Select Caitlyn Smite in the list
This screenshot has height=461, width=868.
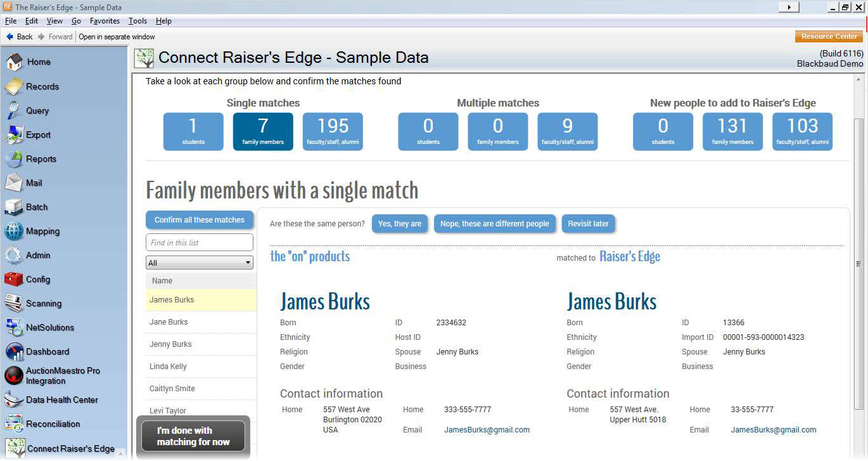tap(201, 389)
